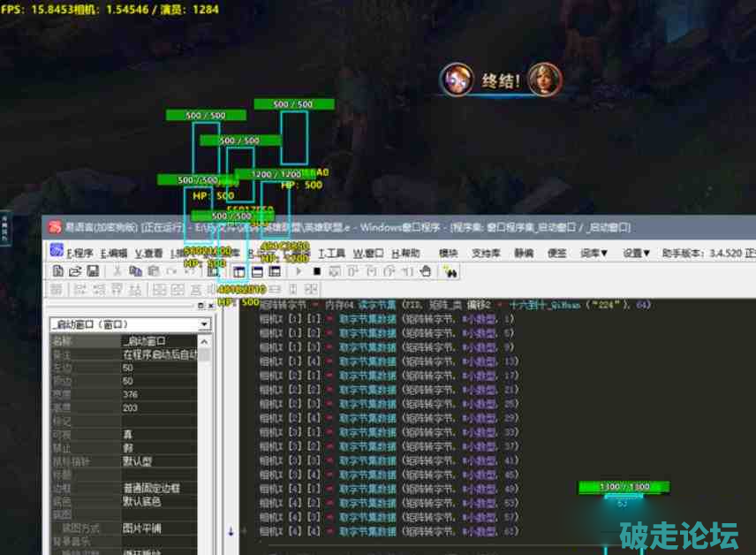Click the 模块 button in the menu bar
756x555 pixels.
coord(448,253)
